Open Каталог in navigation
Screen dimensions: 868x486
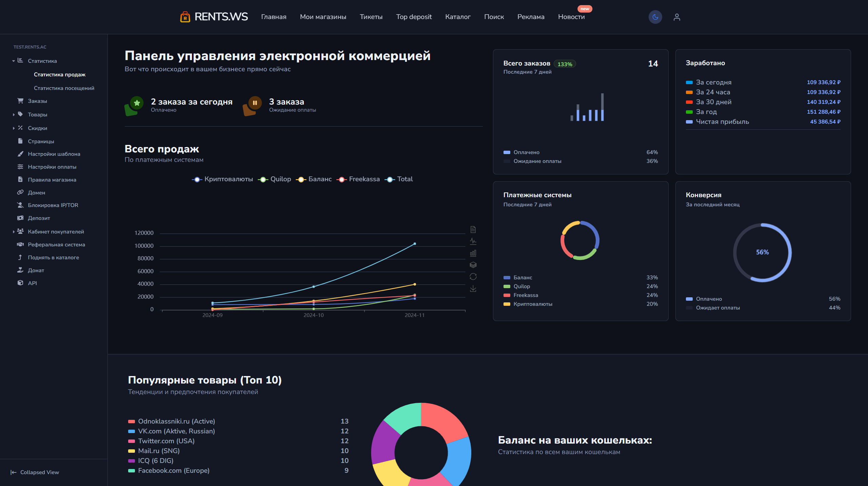pyautogui.click(x=458, y=17)
